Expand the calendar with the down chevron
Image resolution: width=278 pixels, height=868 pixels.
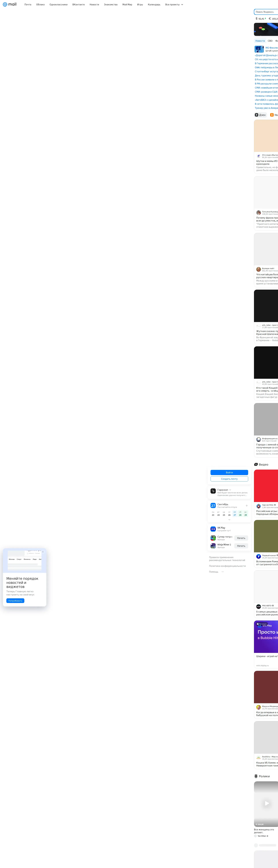coord(229,520)
